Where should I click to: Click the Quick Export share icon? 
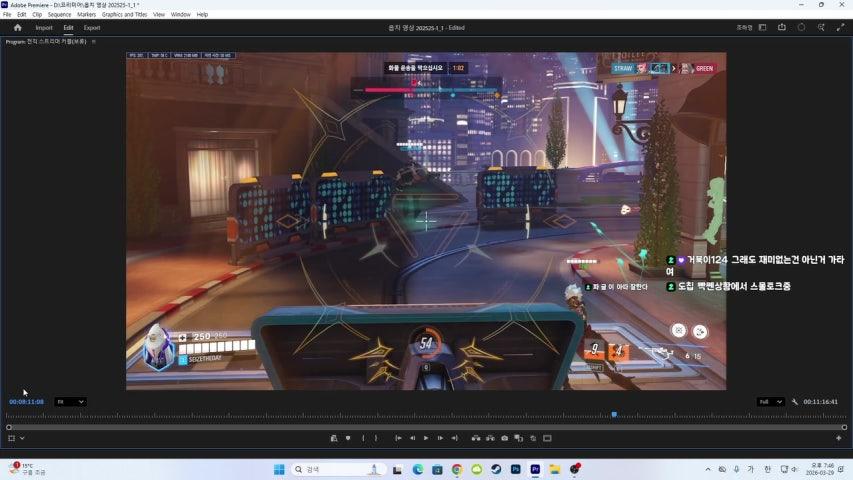pyautogui.click(x=782, y=27)
